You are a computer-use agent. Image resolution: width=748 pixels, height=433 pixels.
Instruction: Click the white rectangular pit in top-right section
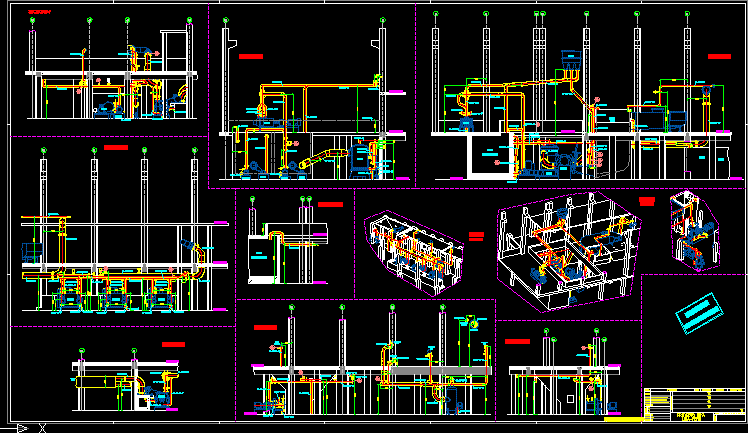(489, 158)
